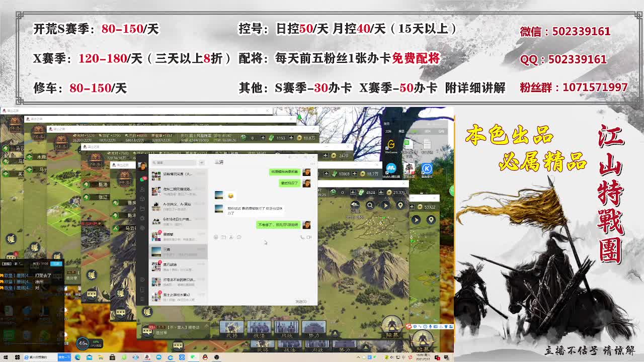This screenshot has width=644, height=362.
Task: Open the Contacts icon in WeChat sidebar
Action: 142,189
